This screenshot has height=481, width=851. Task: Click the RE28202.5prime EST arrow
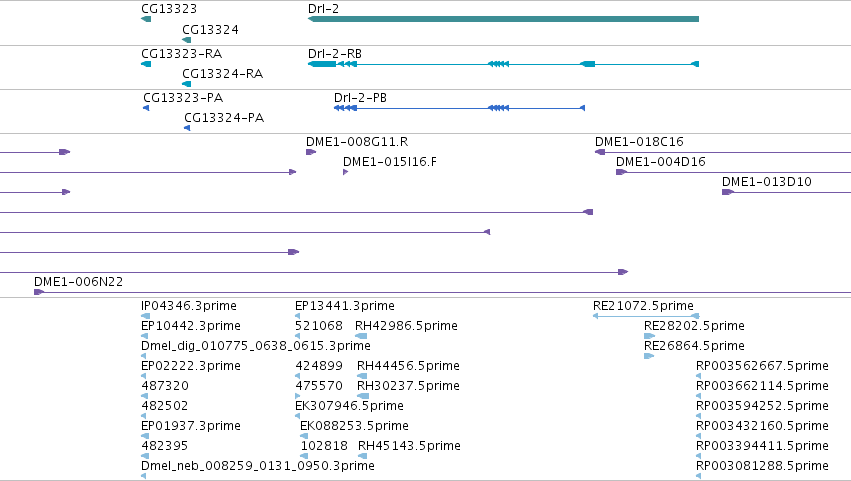pos(649,336)
